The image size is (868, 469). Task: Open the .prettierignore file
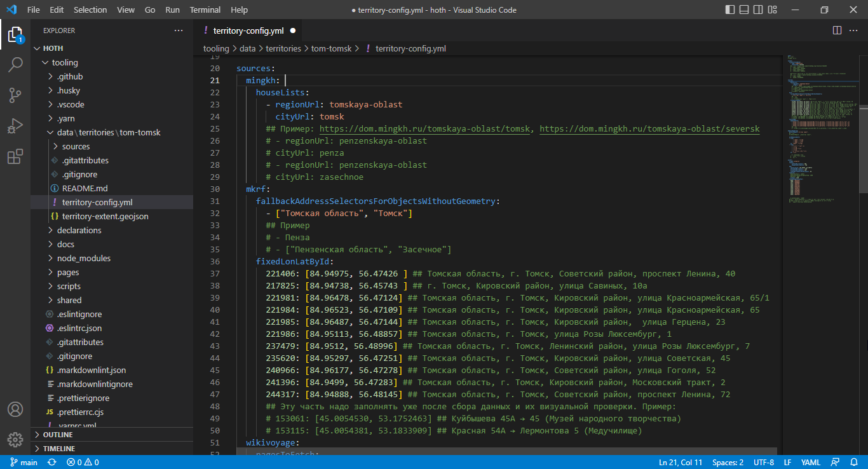point(112,398)
